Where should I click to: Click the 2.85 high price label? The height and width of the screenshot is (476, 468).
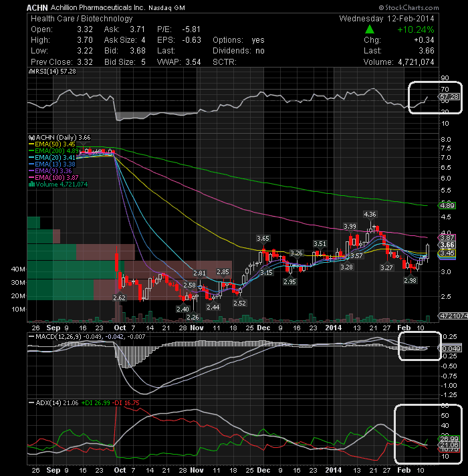tap(223, 271)
